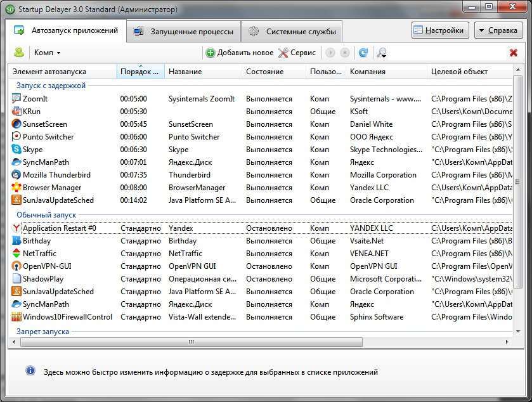The width and height of the screenshot is (532, 402).
Task: Click KSoft company cell
Action: [x=359, y=111]
